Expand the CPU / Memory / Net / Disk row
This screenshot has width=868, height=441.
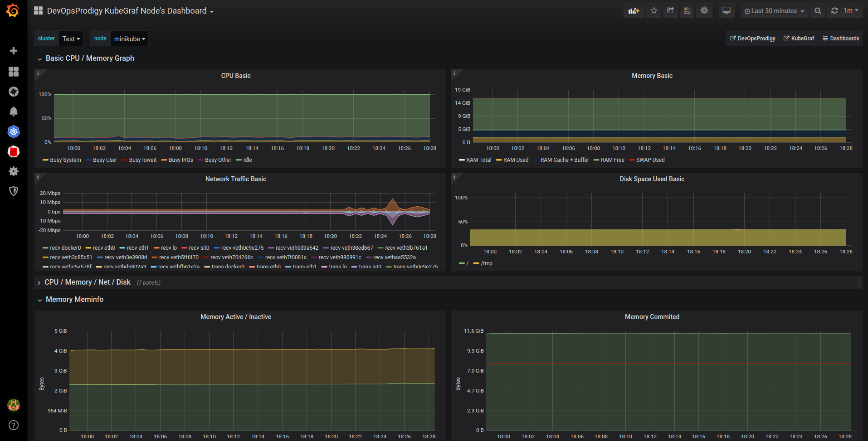[x=87, y=282]
